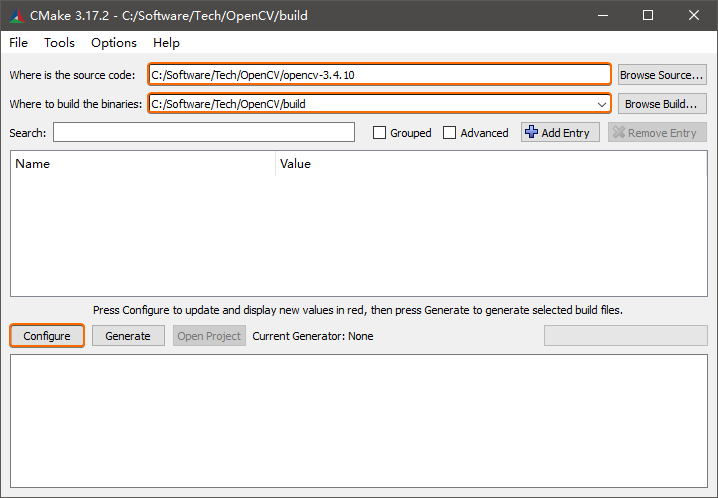Click Browse Build button
Viewport: 718px width, 498px height.
pos(661,104)
